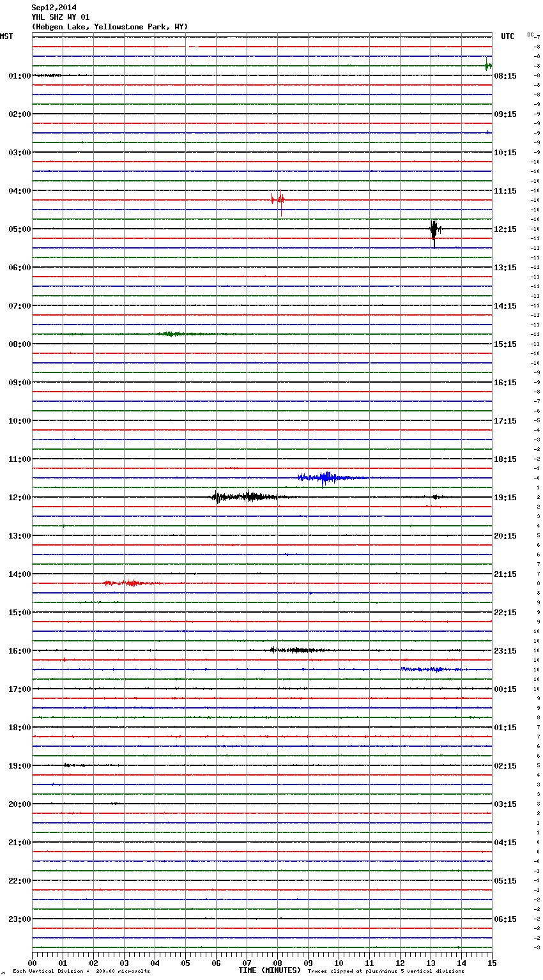The height and width of the screenshot is (980, 543).
Task: Click the 09:00 MST time label
Action: (20, 383)
